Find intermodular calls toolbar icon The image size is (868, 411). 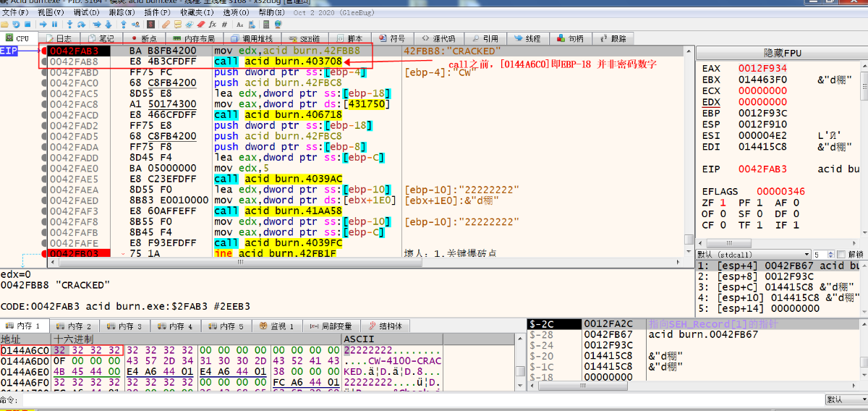tap(251, 25)
